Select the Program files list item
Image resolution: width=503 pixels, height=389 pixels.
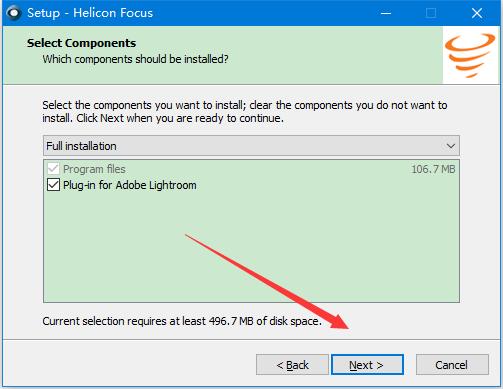click(x=251, y=169)
